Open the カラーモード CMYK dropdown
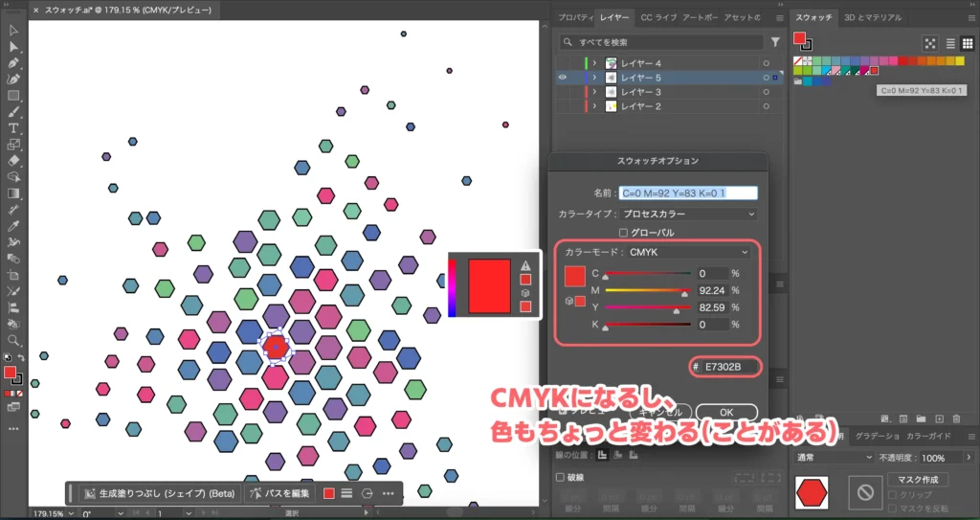The width and height of the screenshot is (980, 520). pos(688,252)
